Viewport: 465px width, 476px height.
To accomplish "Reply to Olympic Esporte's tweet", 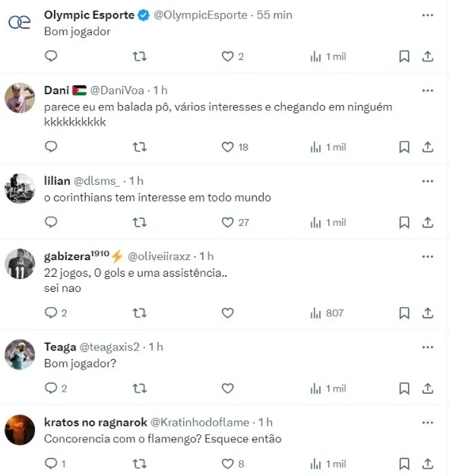I will [x=51, y=56].
